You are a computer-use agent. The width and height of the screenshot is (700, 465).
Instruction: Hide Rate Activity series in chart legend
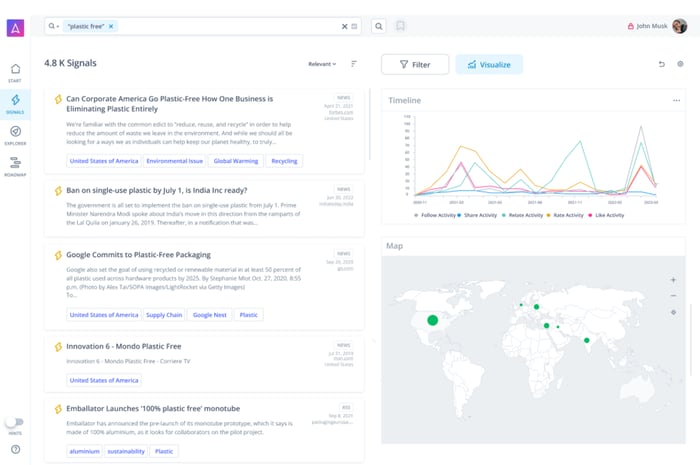[x=568, y=215]
